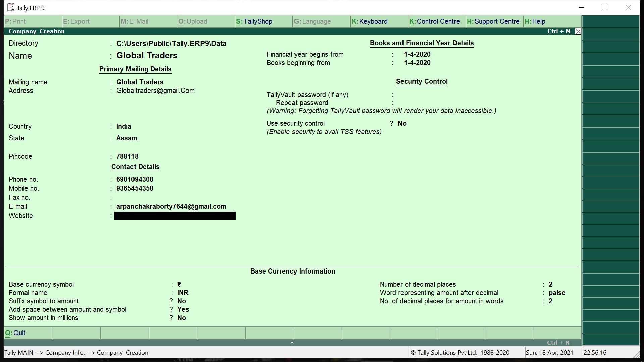The height and width of the screenshot is (362, 644).
Task: Click the E-mail value arpanchakraborty7644@gmail.com
Action: 171,206
